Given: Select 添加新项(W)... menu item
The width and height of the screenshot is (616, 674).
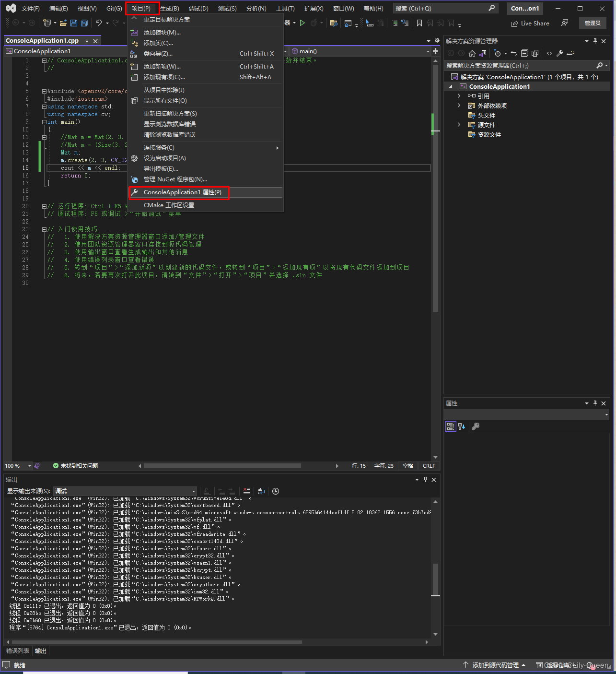Looking at the screenshot, I should [206, 67].
